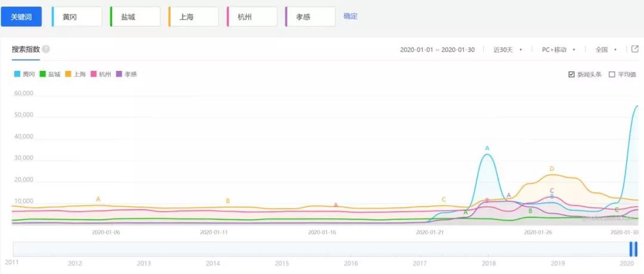Toggle the 黄冈 series in the legend
This screenshot has width=644, height=274.
point(24,74)
